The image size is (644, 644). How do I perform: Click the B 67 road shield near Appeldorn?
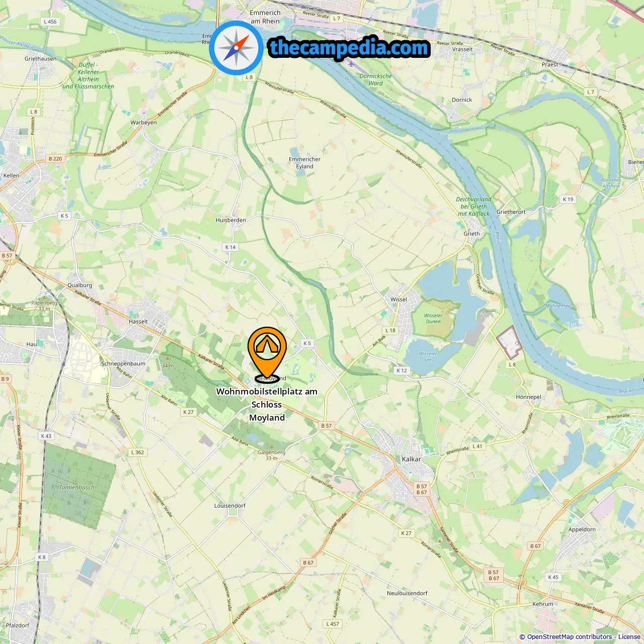pyautogui.click(x=535, y=546)
